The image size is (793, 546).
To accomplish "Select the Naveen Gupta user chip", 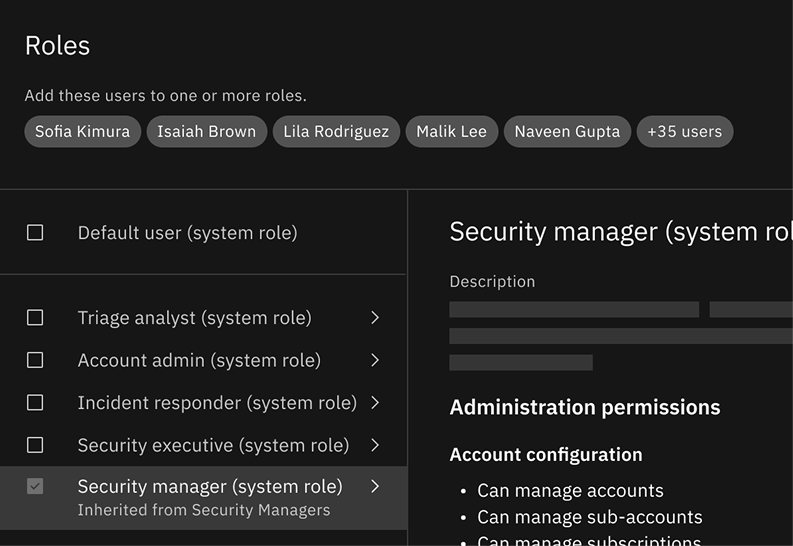I will click(567, 131).
